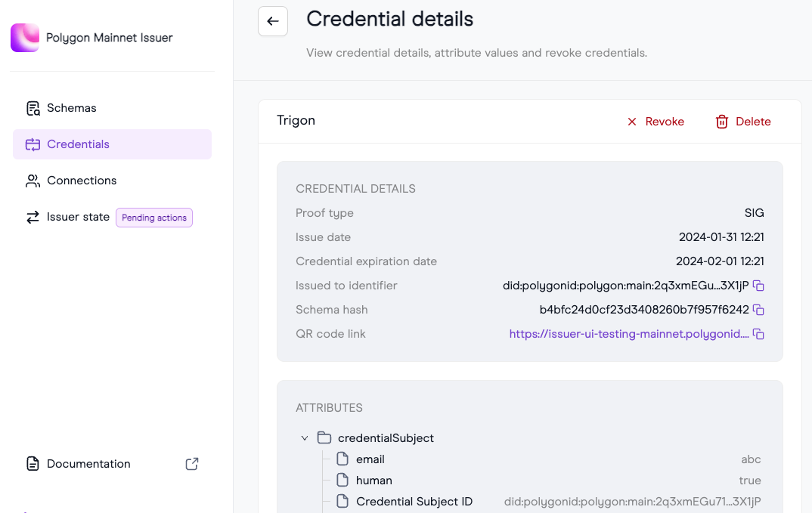Open the Issuer state menu item
The width and height of the screenshot is (812, 513).
[113, 218]
